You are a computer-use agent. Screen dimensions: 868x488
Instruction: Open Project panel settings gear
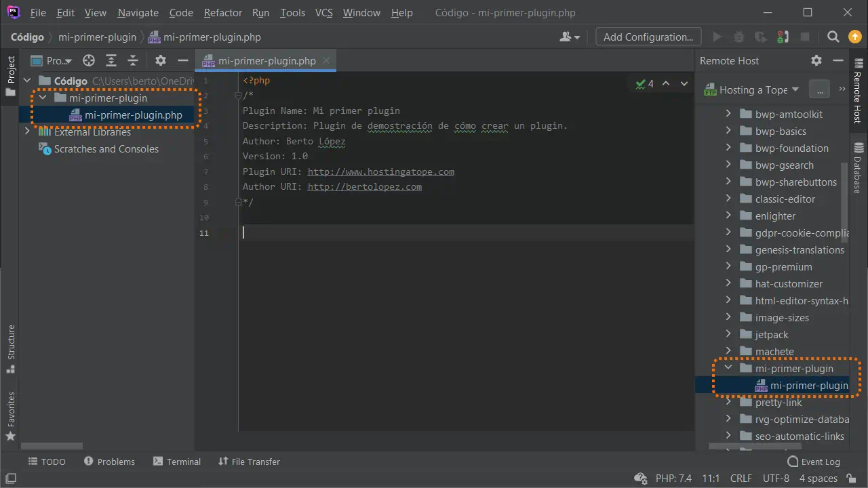click(161, 60)
